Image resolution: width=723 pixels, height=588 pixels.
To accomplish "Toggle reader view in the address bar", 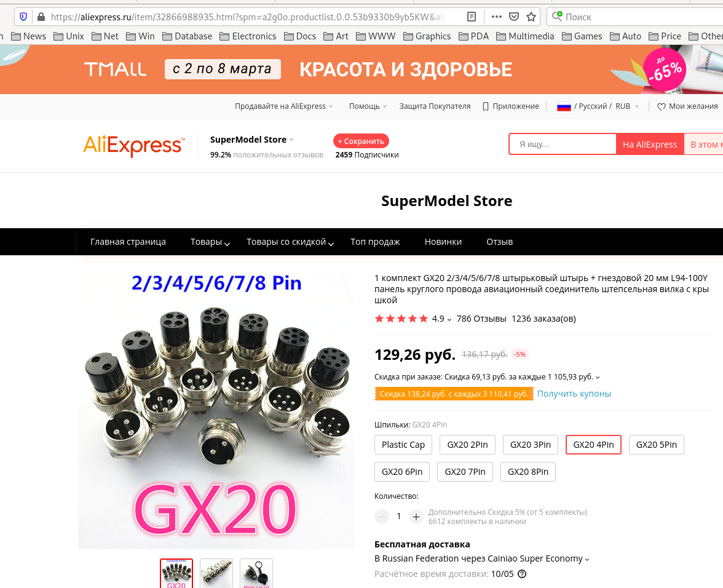I will [471, 17].
